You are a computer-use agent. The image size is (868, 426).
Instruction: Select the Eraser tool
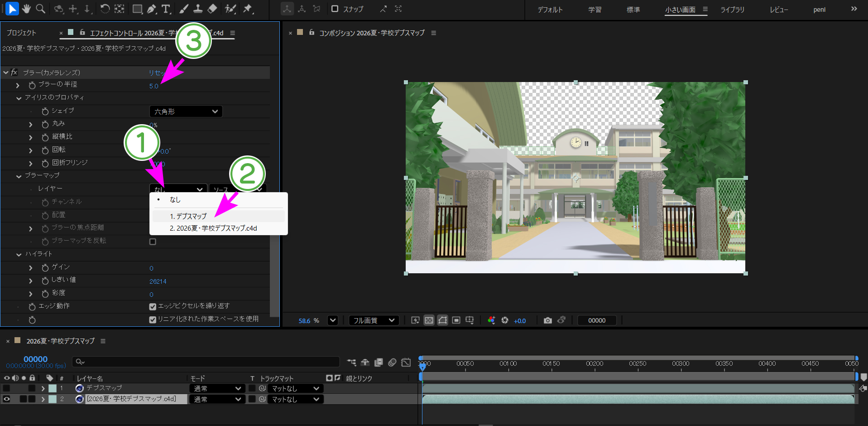212,9
